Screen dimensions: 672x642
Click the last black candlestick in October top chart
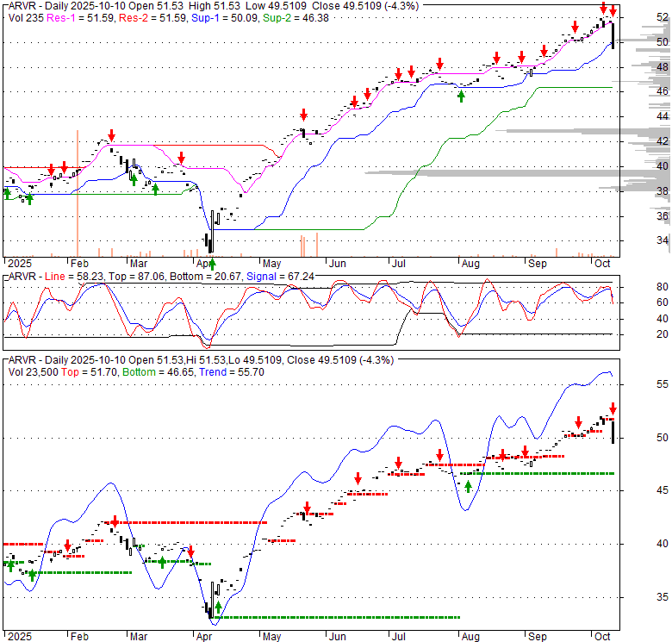tap(613, 35)
